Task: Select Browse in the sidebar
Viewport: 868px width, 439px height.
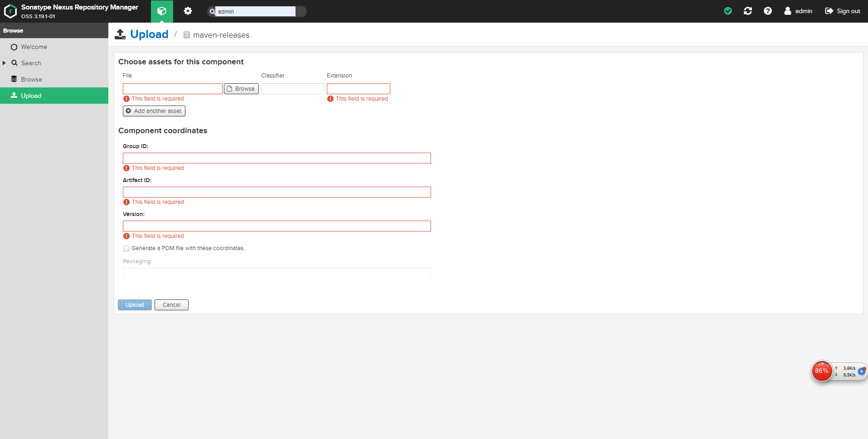Action: click(x=54, y=79)
